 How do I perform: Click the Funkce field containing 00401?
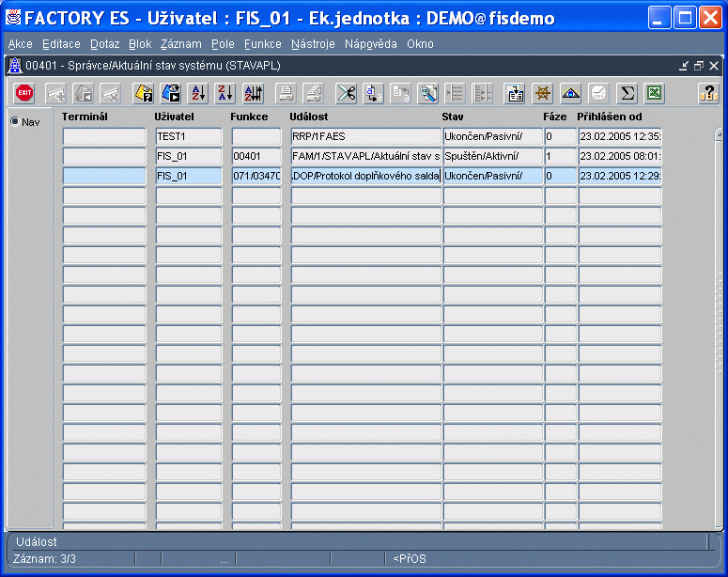click(256, 156)
